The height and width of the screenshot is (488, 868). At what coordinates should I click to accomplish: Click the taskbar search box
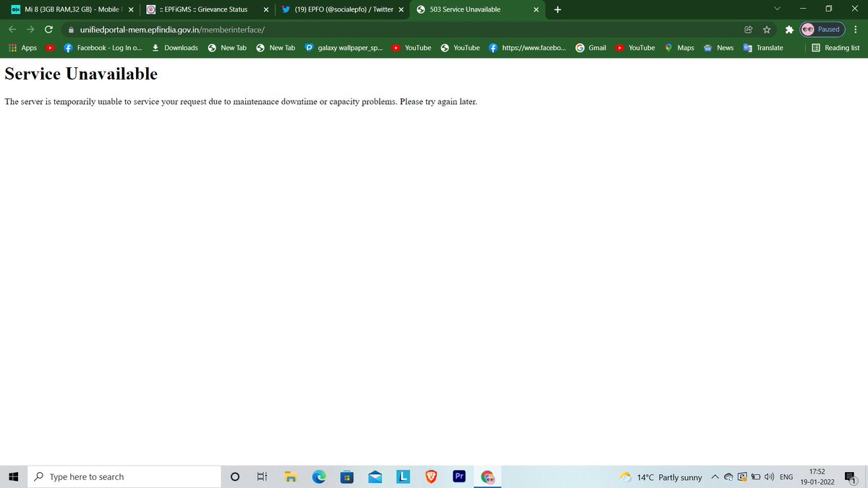point(124,476)
